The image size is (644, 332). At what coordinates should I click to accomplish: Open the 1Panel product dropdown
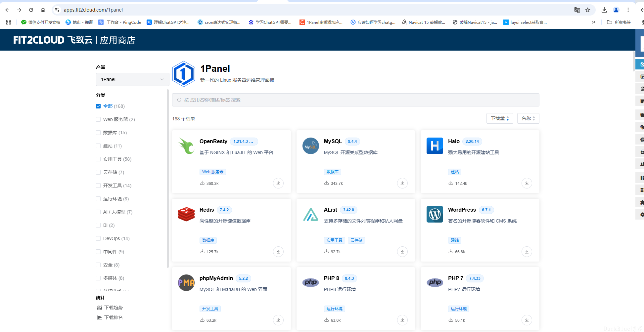tap(132, 79)
